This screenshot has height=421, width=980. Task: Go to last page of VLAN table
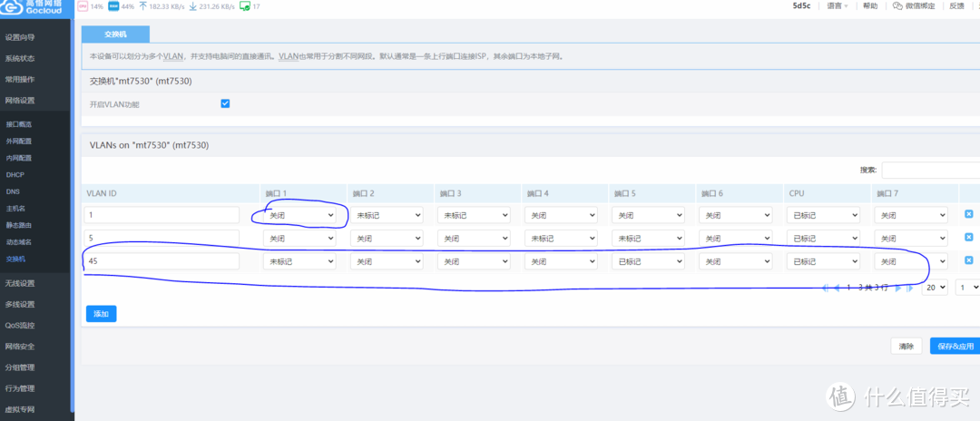pos(909,288)
